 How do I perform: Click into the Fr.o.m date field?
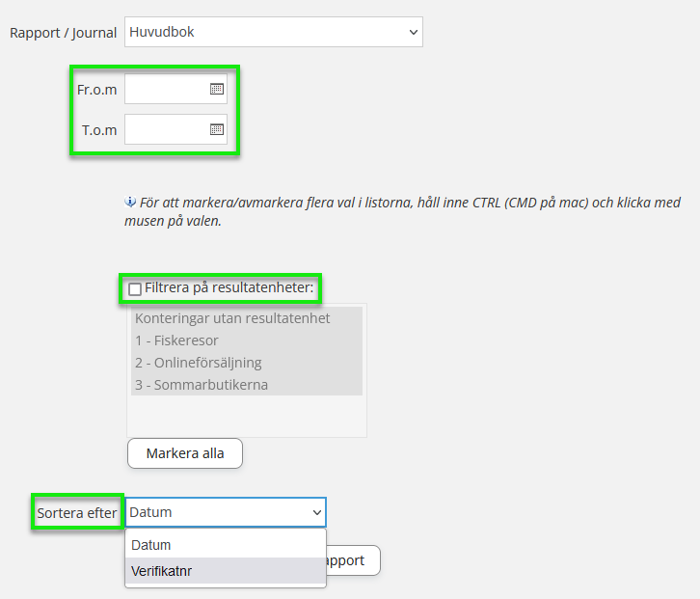(166, 90)
